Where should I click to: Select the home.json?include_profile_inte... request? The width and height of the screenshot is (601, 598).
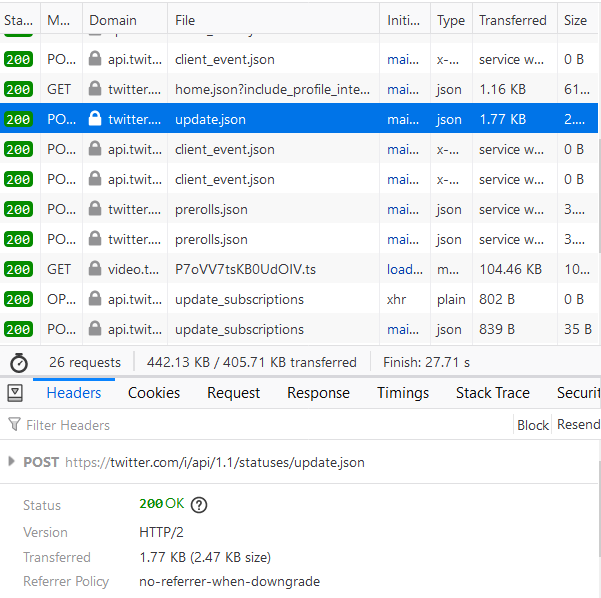point(299,89)
